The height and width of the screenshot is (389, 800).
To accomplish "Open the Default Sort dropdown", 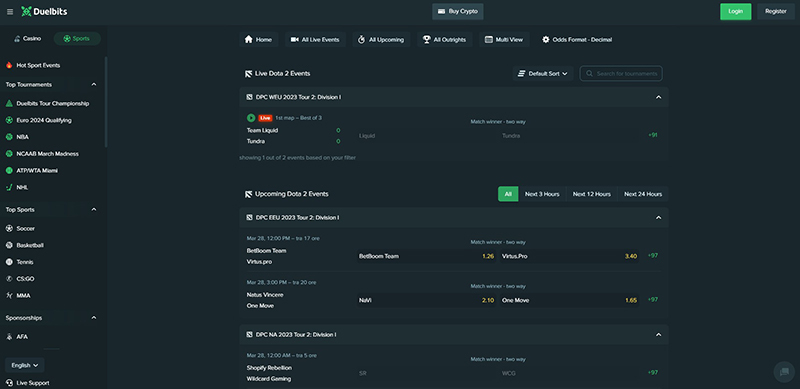I will [543, 74].
